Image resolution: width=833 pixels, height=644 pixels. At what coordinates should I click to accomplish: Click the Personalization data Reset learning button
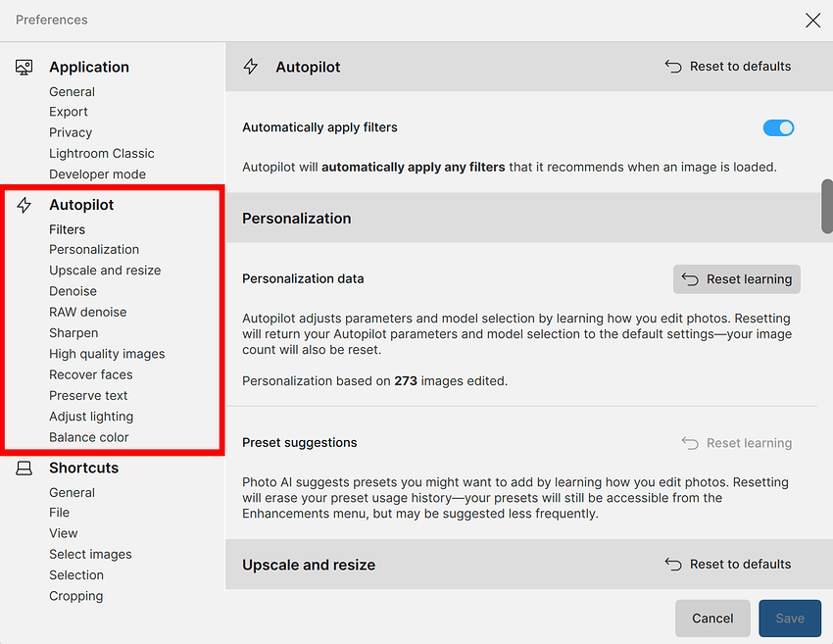click(737, 279)
